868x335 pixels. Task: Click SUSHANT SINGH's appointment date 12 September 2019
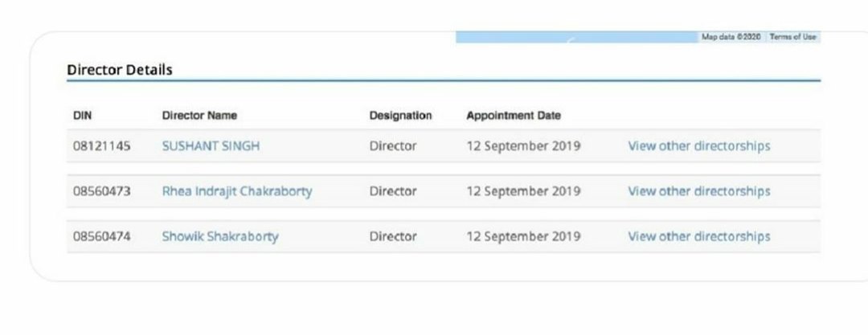pos(523,146)
